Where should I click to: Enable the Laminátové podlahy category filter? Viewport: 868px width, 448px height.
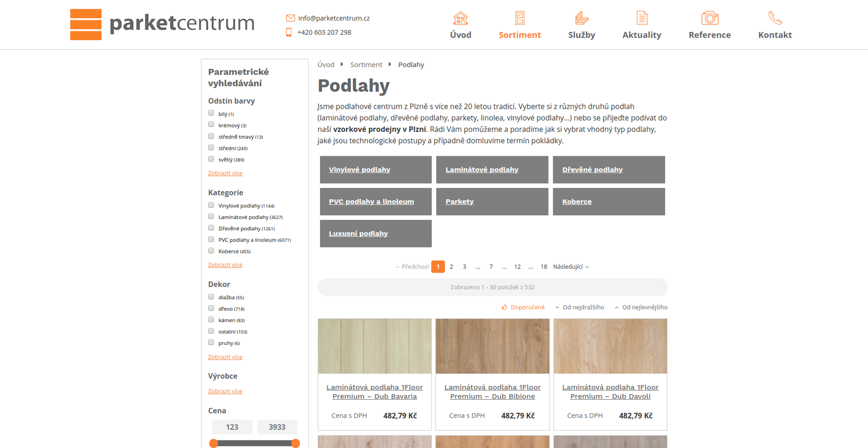coord(211,216)
